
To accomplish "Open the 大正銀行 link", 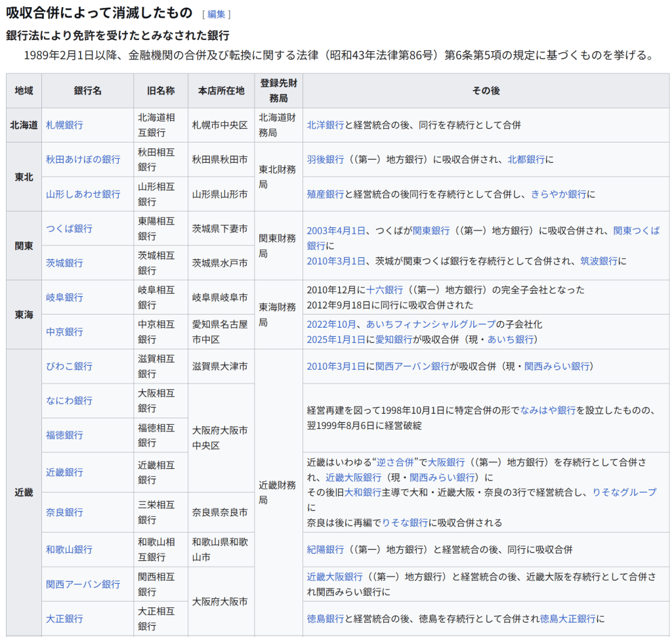I will [64, 619].
